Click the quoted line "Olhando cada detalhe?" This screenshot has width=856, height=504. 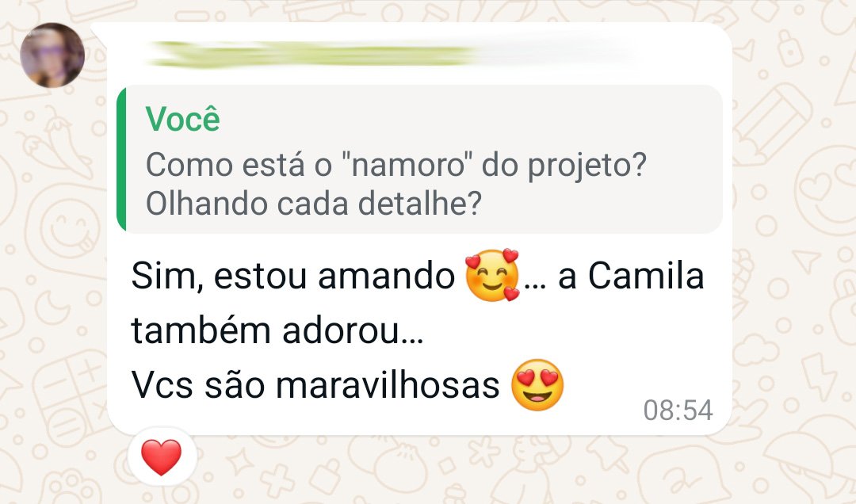pos(314,204)
